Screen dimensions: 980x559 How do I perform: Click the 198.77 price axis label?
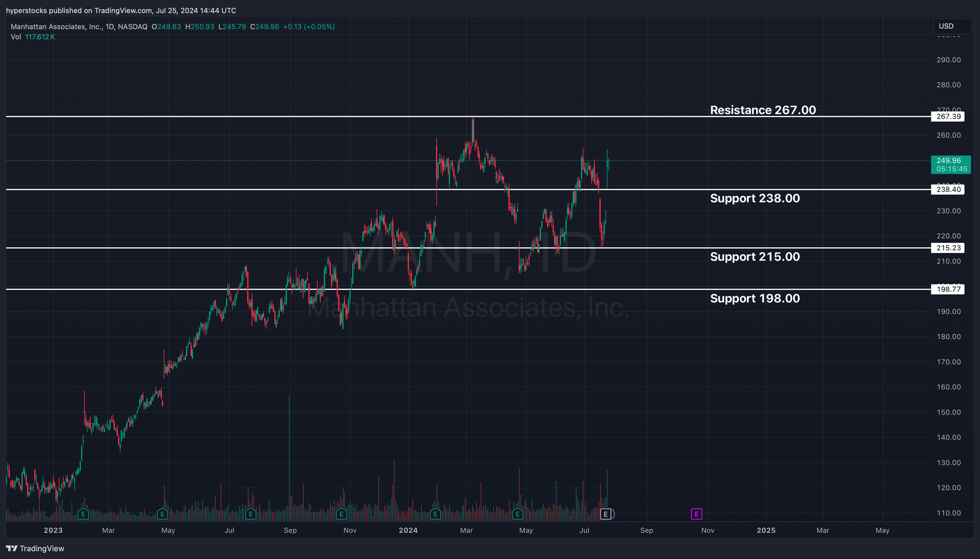(x=947, y=289)
